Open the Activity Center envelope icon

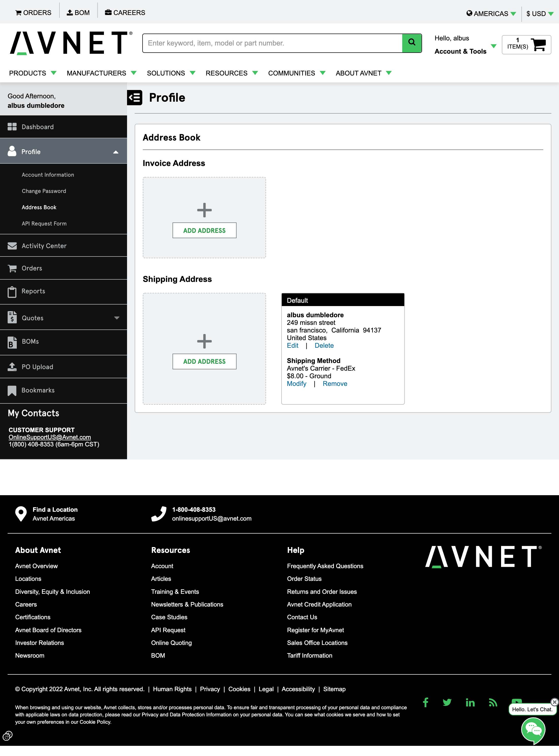tap(12, 246)
